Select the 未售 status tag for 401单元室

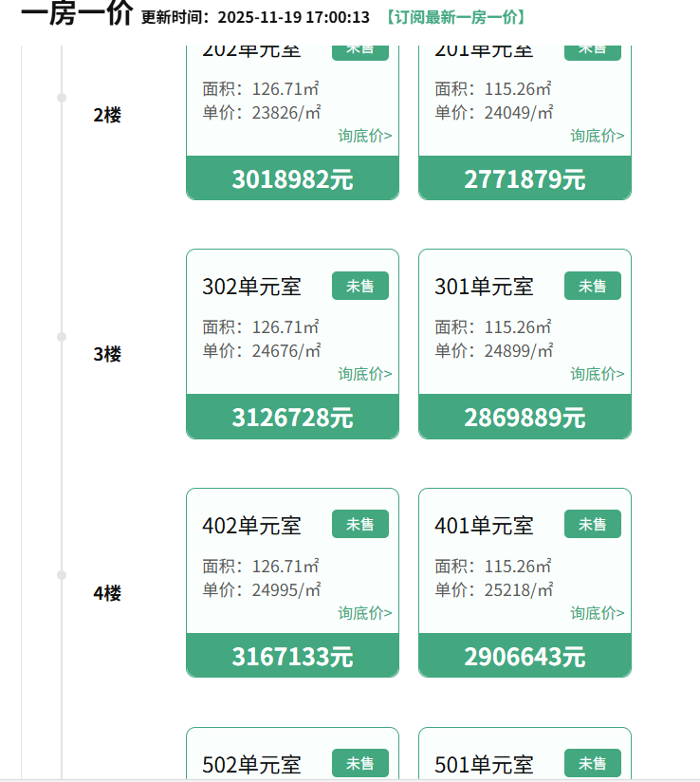click(x=592, y=524)
